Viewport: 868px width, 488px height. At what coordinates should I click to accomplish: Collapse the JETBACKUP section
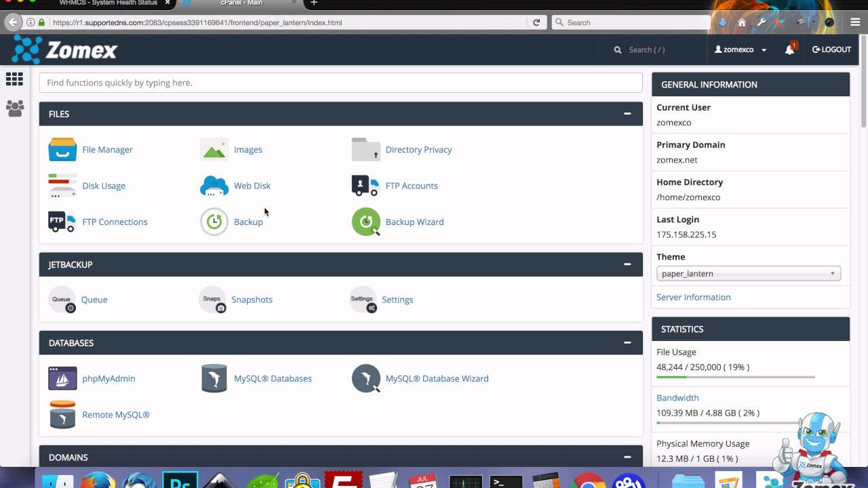(627, 264)
